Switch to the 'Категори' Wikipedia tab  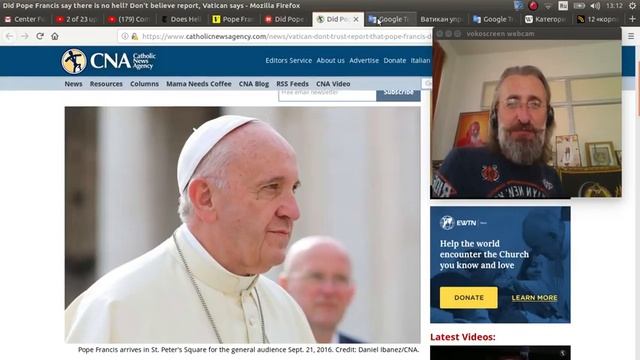point(545,19)
